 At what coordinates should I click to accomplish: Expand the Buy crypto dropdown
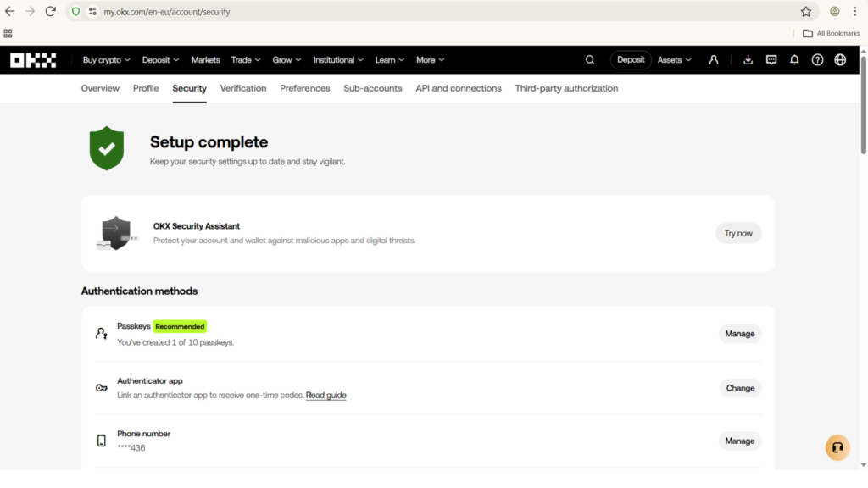(106, 60)
